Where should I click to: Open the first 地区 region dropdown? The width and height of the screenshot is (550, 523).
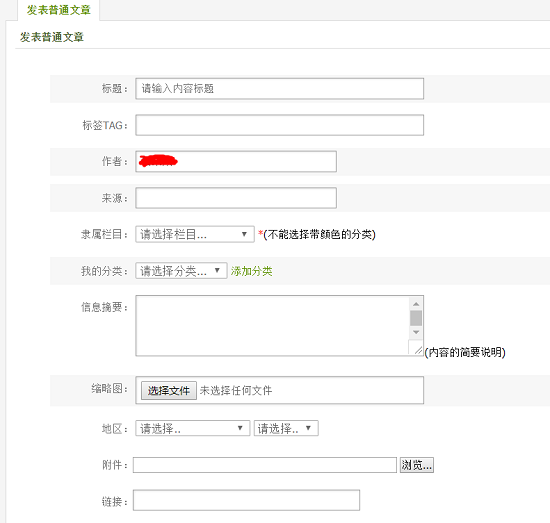(193, 428)
